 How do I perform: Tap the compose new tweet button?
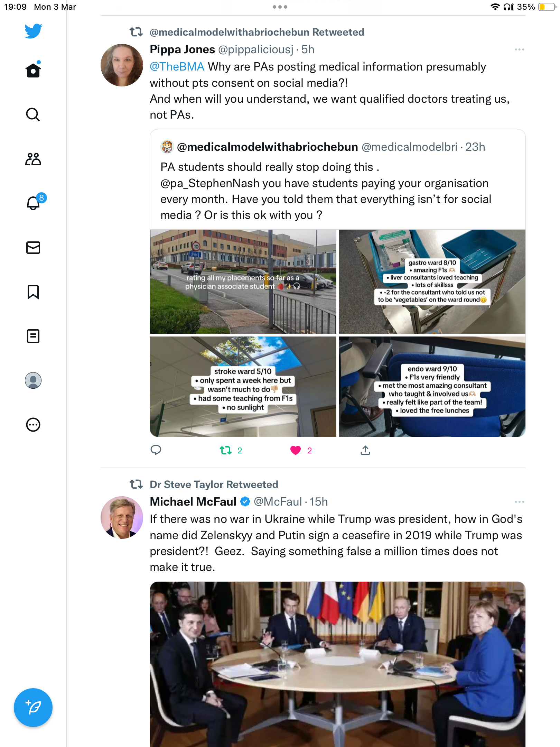(33, 708)
